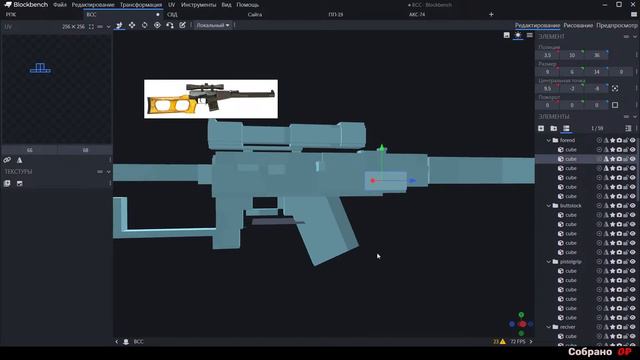Toggle visibility of reciver group
Viewport: 640px width, 360px height.
[x=633, y=327]
